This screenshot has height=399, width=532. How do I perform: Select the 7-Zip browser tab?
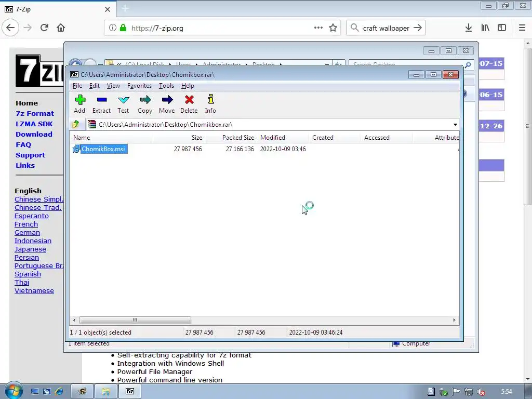coord(58,9)
